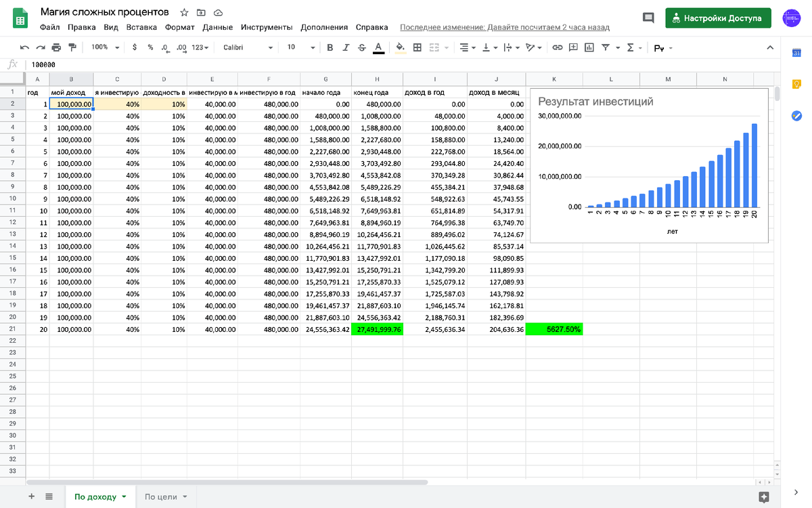The width and height of the screenshot is (812, 508).
Task: Format selection as currency
Action: pos(135,47)
